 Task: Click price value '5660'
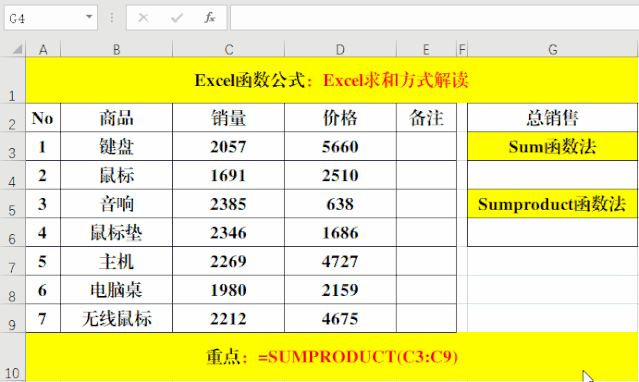pyautogui.click(x=340, y=146)
